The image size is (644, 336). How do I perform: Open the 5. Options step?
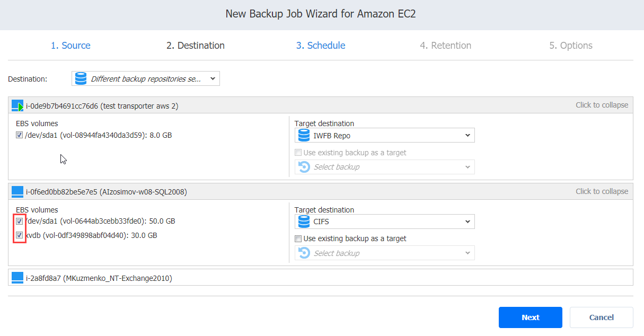[571, 46]
